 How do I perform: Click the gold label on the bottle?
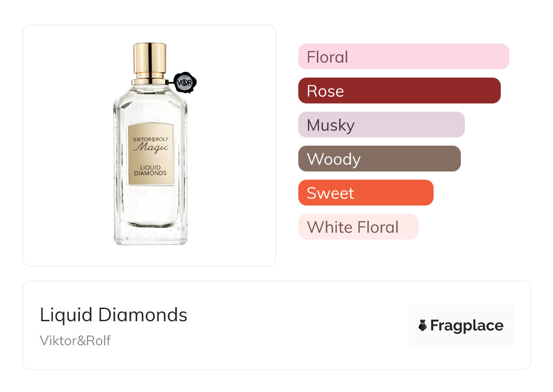[150, 154]
